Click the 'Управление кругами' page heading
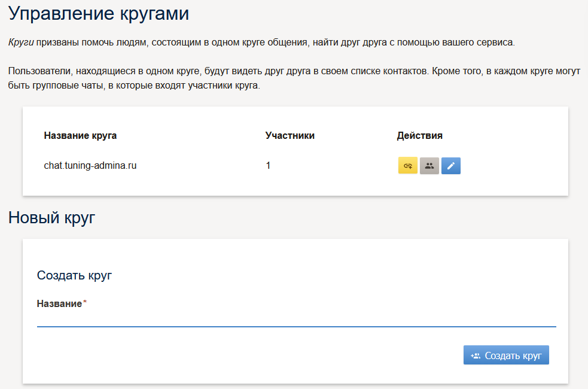The width and height of the screenshot is (588, 389). (99, 14)
